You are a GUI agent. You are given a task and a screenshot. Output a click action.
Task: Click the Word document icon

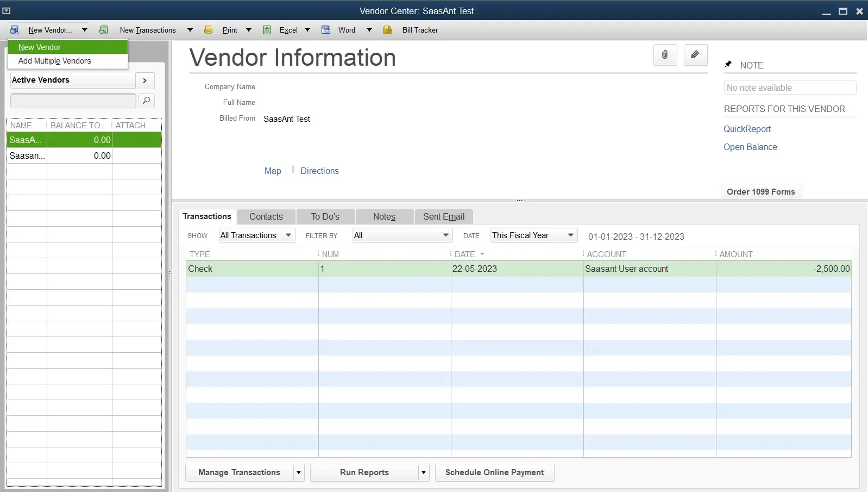pyautogui.click(x=326, y=30)
